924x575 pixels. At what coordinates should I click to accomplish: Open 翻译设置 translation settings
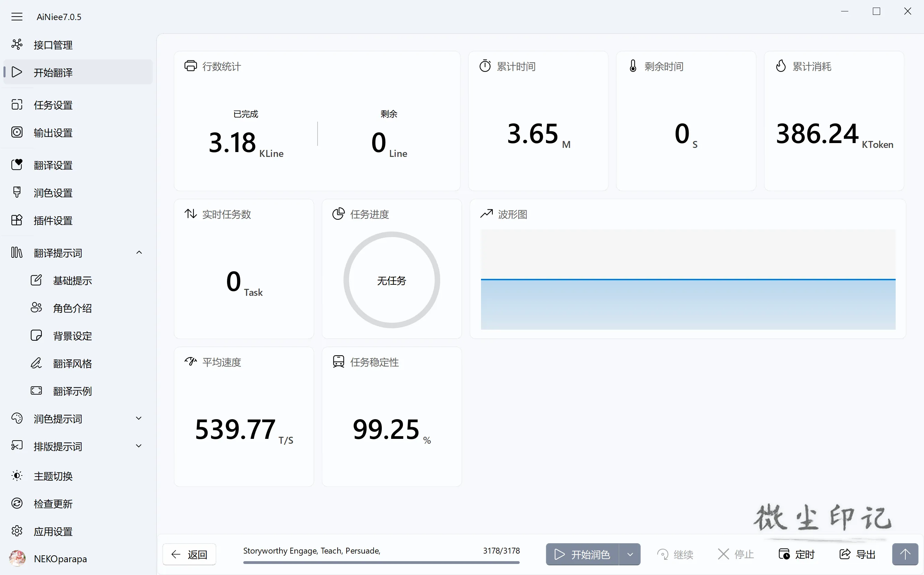point(78,165)
